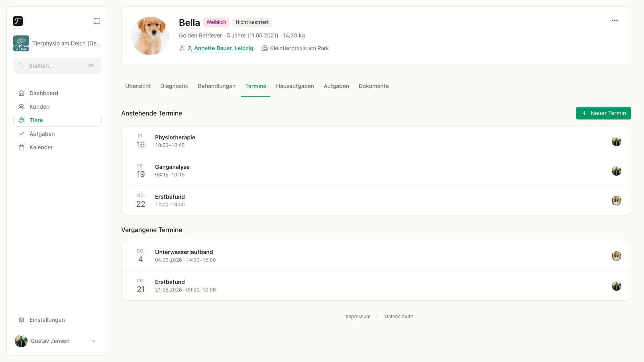The width and height of the screenshot is (644, 362).
Task: Click therapist avatar on Unterwasserlaufband row
Action: pyautogui.click(x=617, y=256)
